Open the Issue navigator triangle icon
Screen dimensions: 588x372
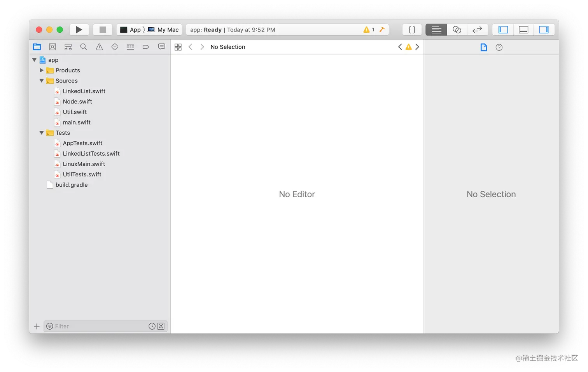click(x=99, y=47)
